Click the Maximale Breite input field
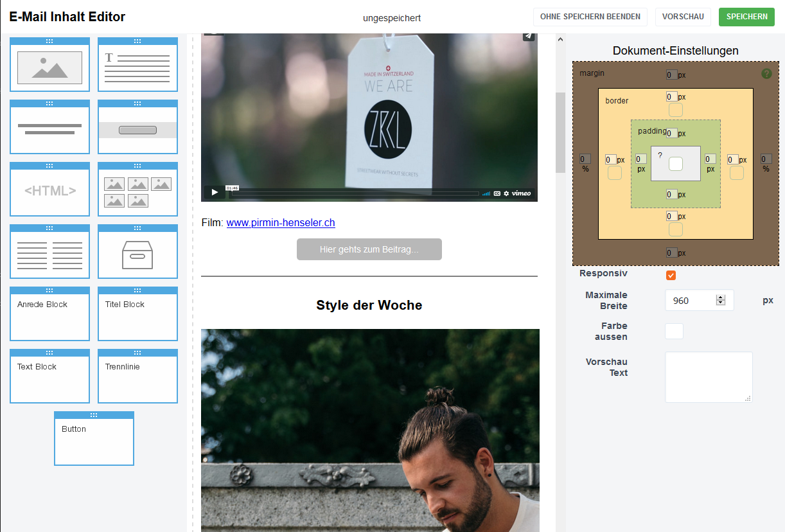 click(x=699, y=300)
